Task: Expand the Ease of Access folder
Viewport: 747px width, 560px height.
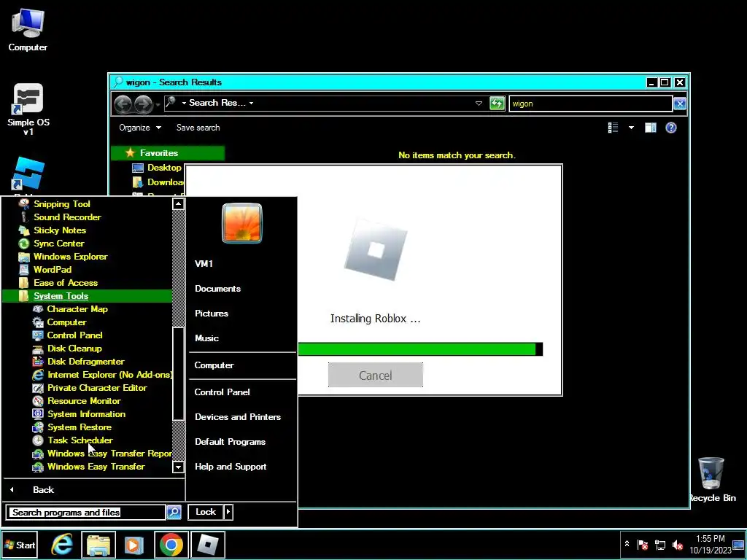Action: pyautogui.click(x=65, y=283)
